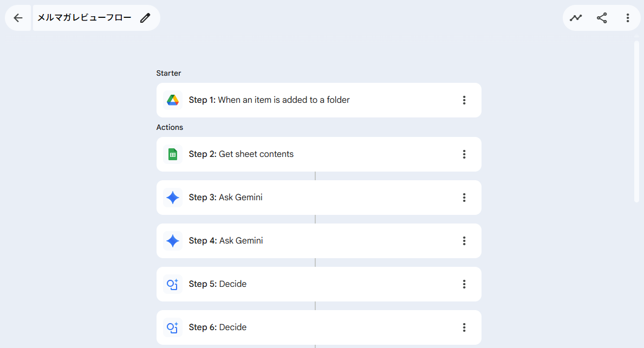
Task: Click the Gemini sparkle icon in Step 3
Action: (x=173, y=198)
